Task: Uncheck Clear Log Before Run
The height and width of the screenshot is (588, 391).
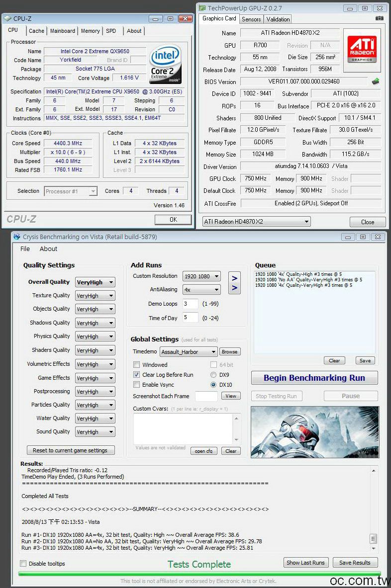Action: click(x=137, y=375)
